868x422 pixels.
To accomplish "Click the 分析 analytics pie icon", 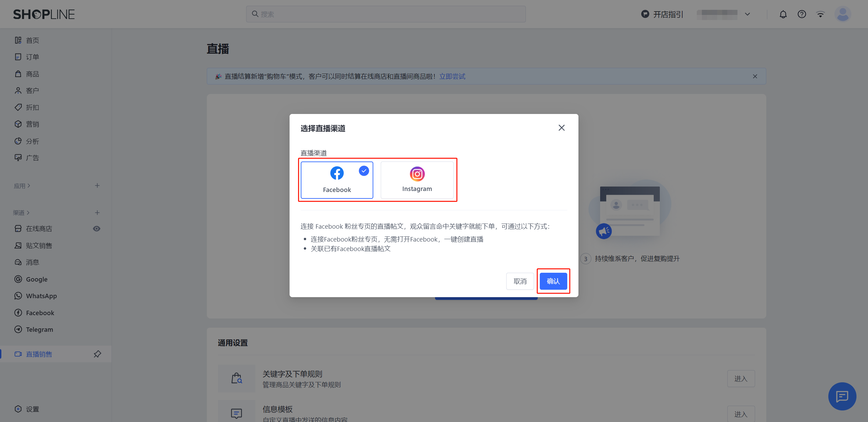I will point(18,141).
